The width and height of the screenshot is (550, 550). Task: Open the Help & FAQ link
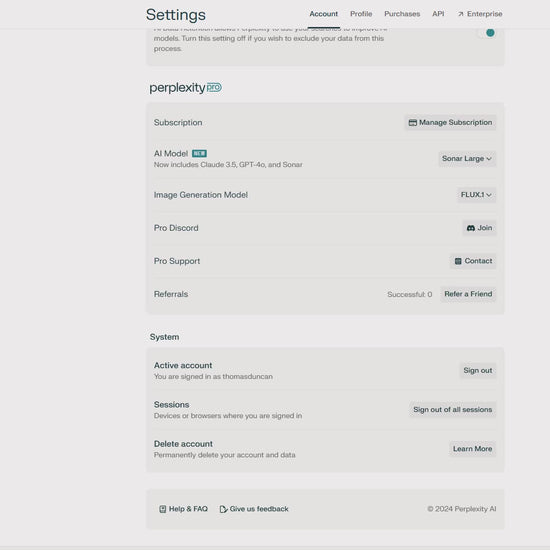pos(183,509)
